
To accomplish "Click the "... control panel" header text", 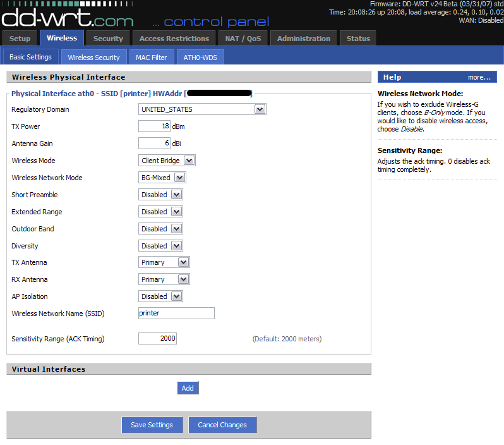I will [x=211, y=22].
